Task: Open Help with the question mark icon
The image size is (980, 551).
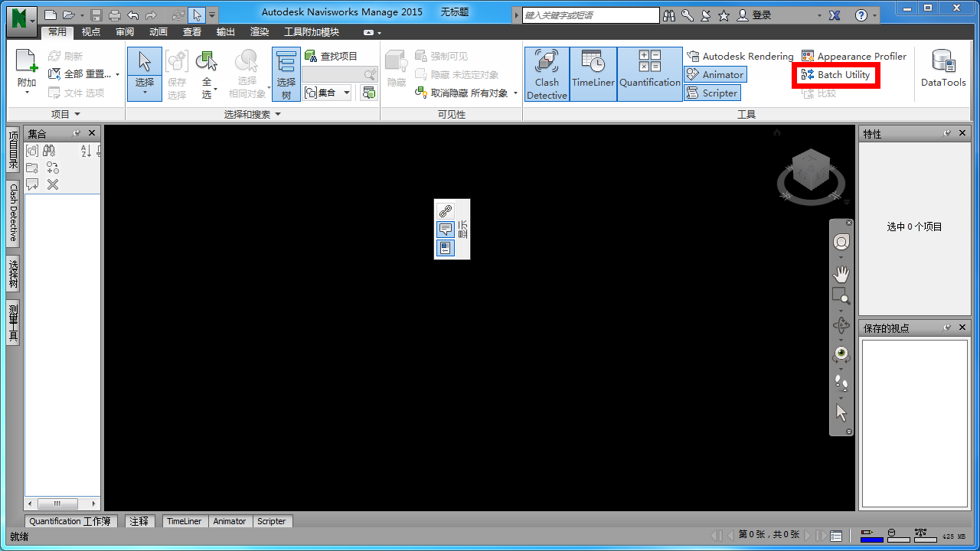Action: [x=861, y=15]
